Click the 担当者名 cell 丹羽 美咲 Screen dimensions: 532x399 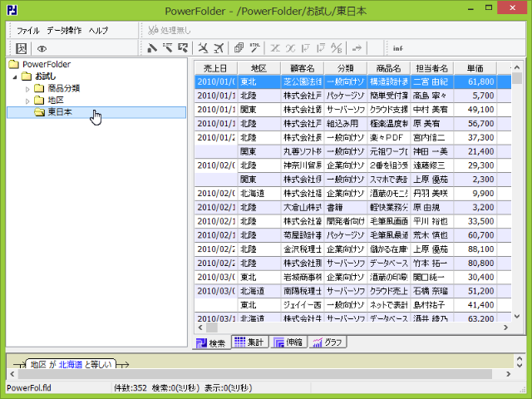pos(432,194)
